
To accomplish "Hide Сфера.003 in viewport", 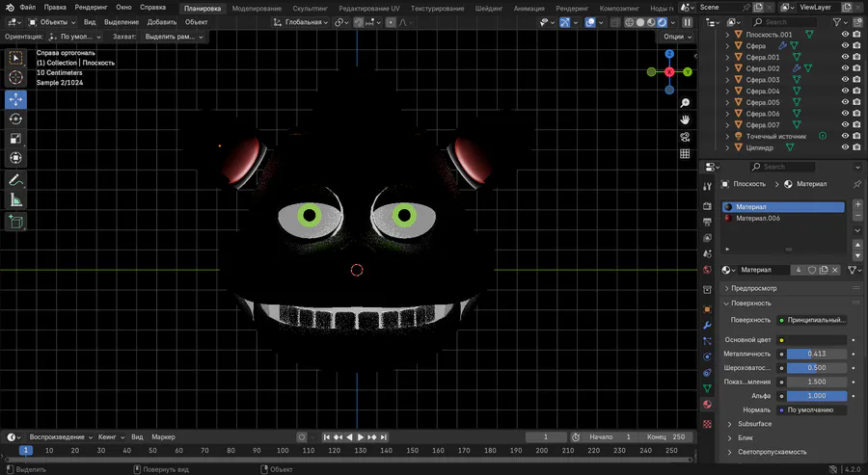I will [x=845, y=80].
